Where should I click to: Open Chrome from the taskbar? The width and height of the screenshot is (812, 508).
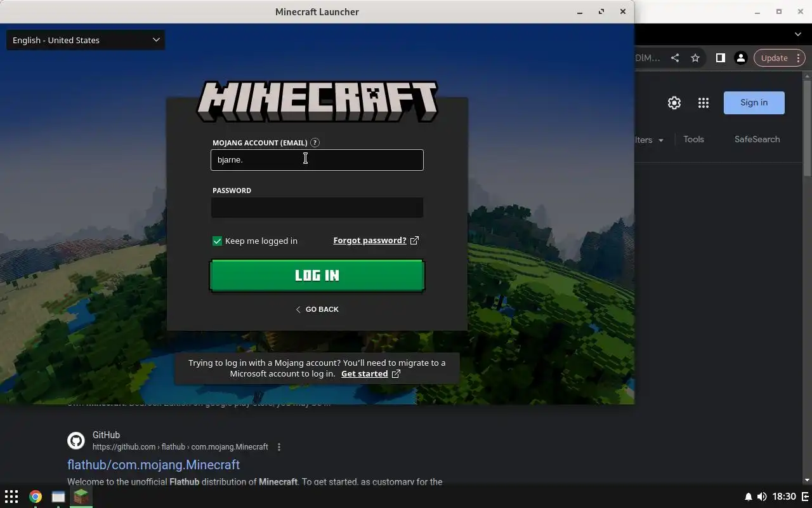click(x=36, y=497)
